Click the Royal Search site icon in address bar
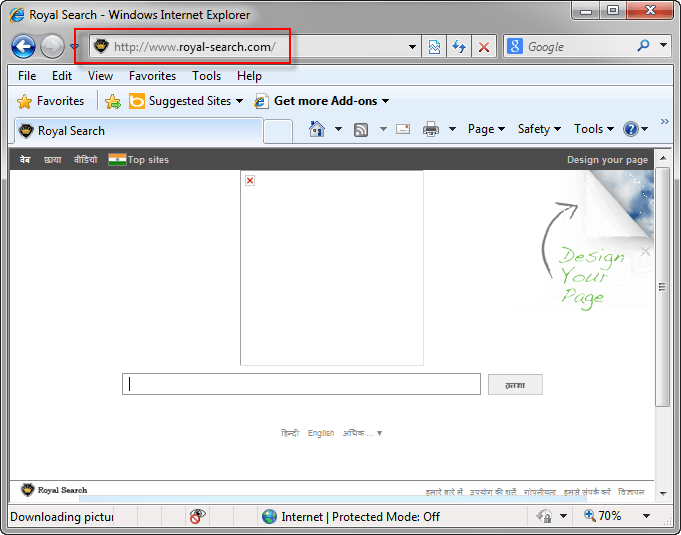The height and width of the screenshot is (535, 681). click(x=101, y=46)
